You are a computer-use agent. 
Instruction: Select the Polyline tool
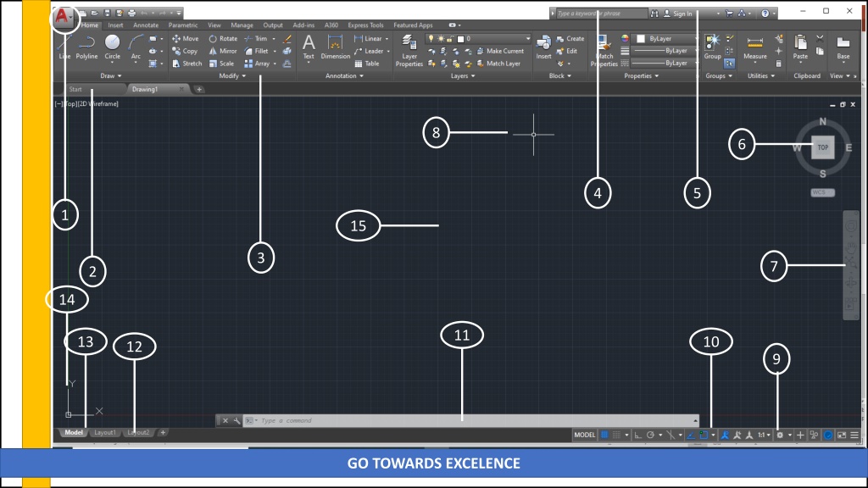tap(86, 47)
